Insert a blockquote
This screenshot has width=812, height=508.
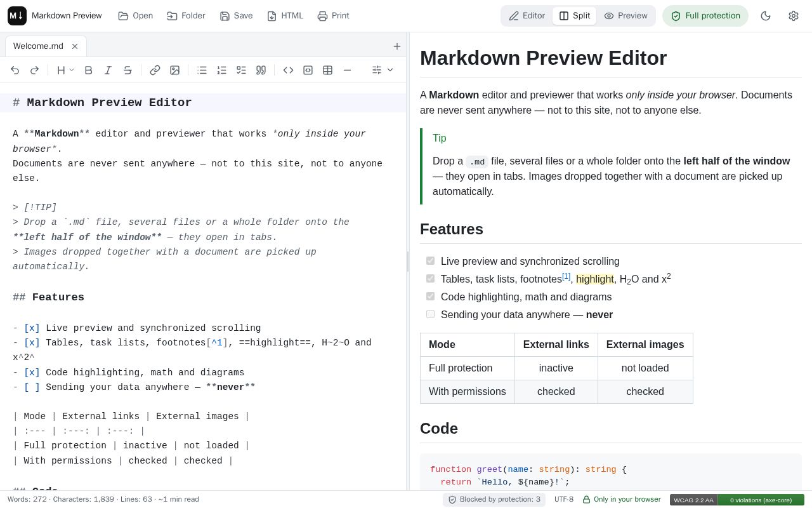pos(261,70)
